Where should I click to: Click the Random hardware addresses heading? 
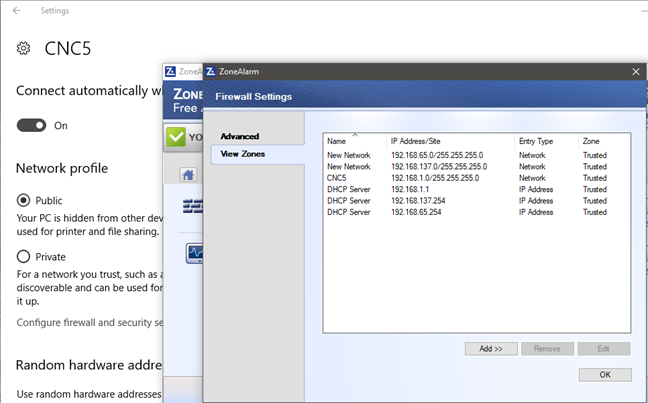[x=89, y=365]
